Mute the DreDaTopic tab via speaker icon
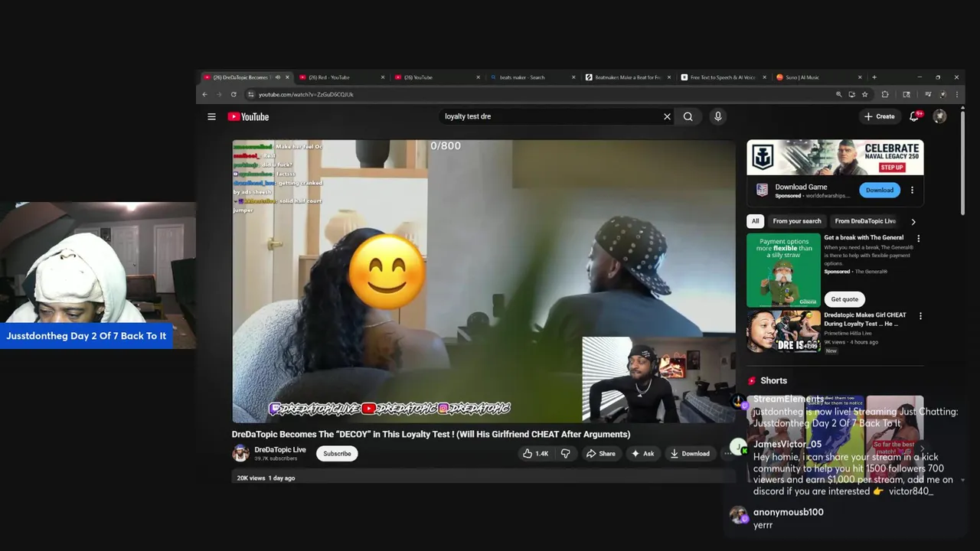This screenshot has width=980, height=551. click(x=277, y=77)
